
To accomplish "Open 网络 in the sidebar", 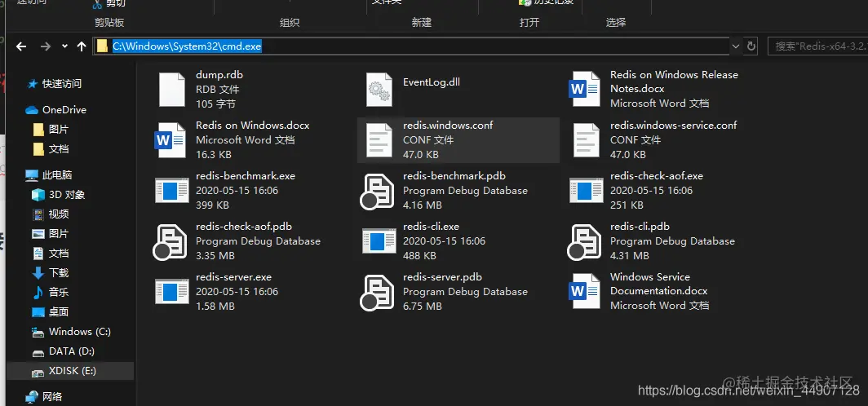I will point(44,396).
